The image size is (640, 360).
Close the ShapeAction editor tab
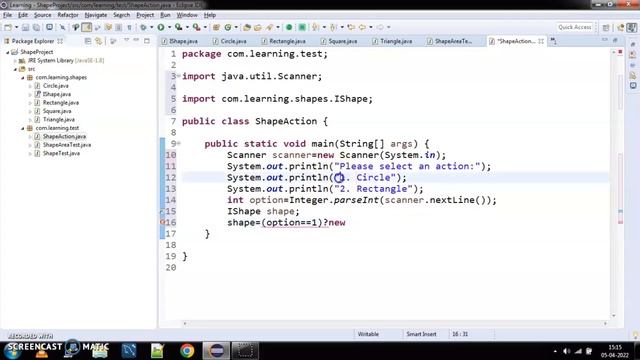click(541, 41)
